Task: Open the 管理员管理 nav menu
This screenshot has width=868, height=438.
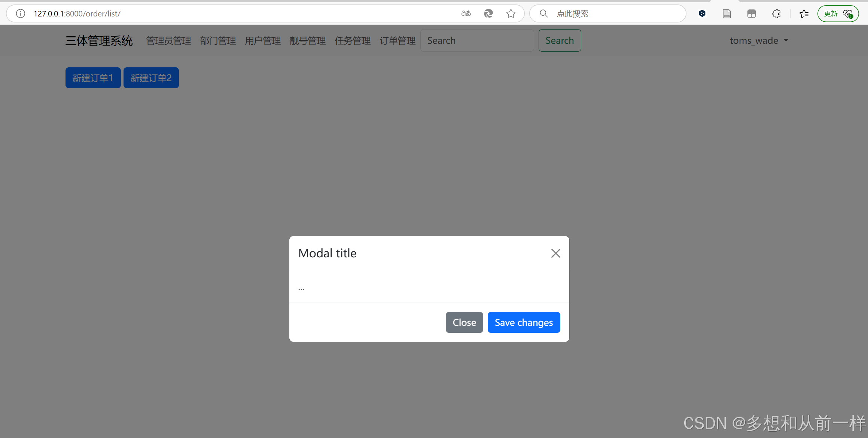Action: click(168, 40)
